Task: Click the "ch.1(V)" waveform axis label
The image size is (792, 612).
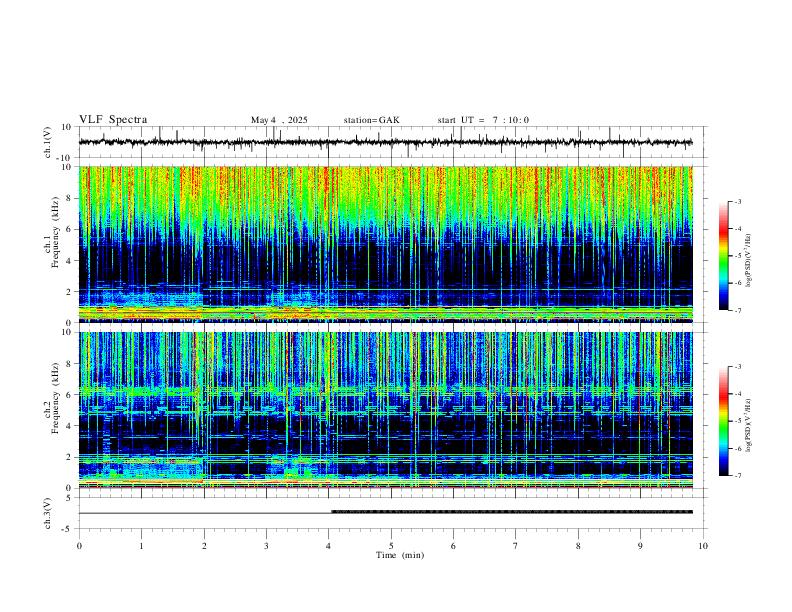Action: (48, 142)
